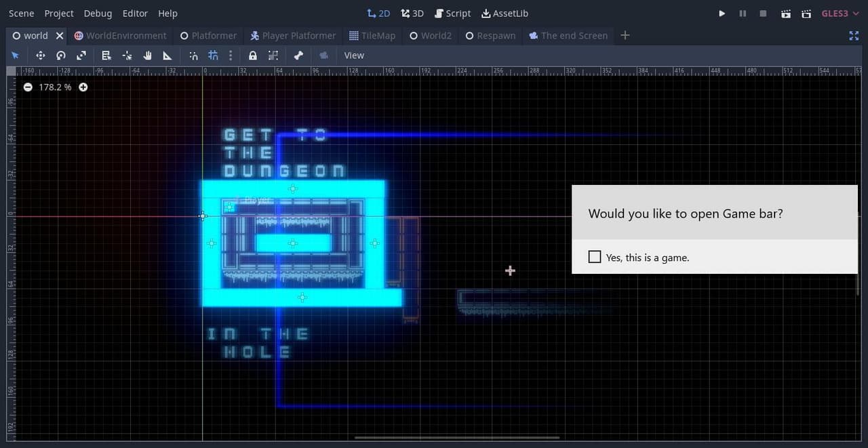Click the lock selected node icon
Screen dimensions: 868x448
(x=253, y=56)
